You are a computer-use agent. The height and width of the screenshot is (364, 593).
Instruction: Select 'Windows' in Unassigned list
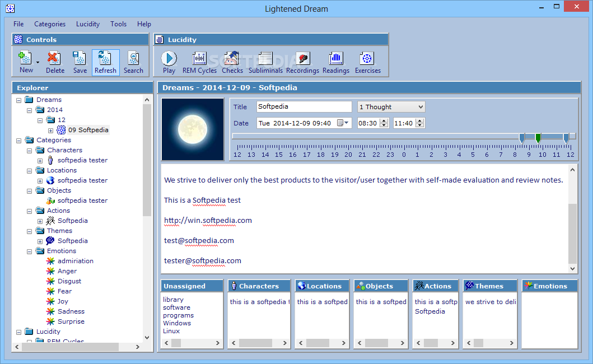pos(177,323)
